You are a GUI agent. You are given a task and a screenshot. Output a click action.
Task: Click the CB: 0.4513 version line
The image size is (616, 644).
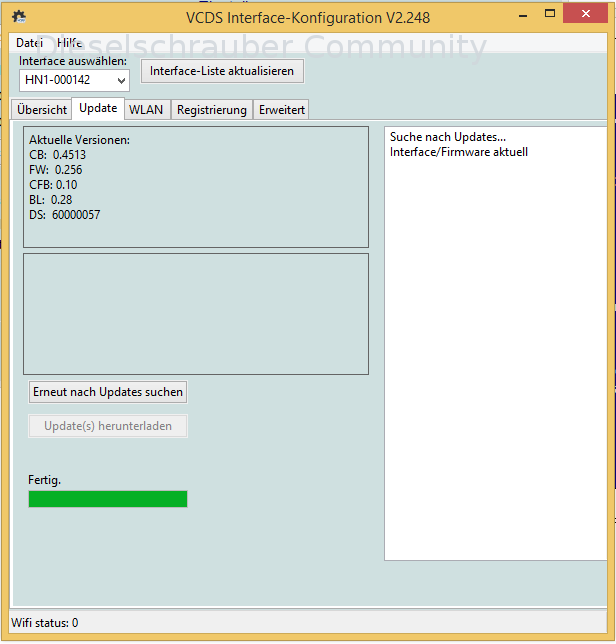(57, 155)
